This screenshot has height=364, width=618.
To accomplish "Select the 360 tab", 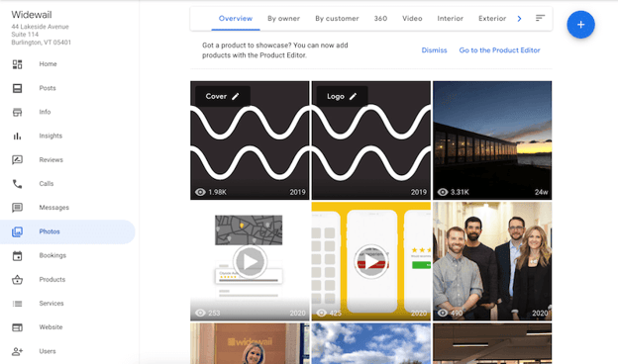I will (x=380, y=19).
